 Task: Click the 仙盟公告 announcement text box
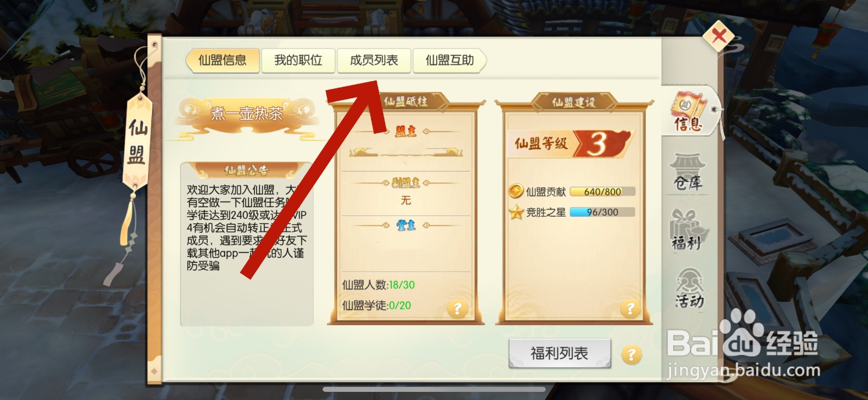coord(247,244)
